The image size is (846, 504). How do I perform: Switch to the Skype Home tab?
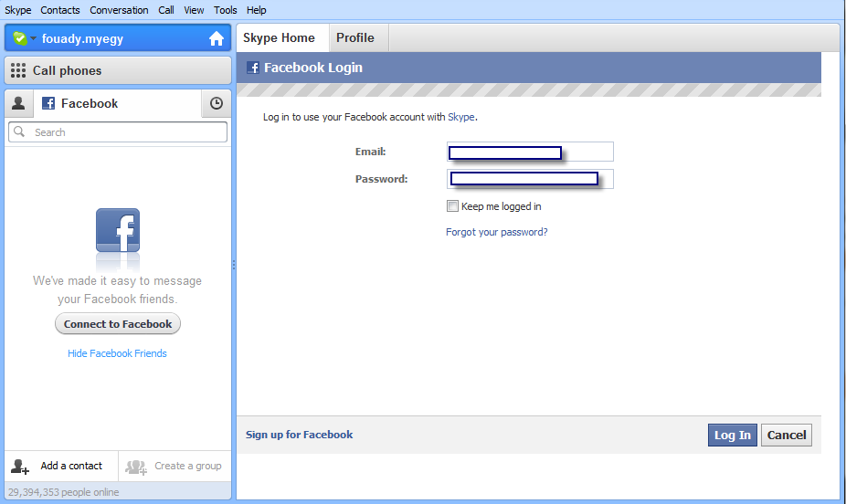pyautogui.click(x=282, y=37)
